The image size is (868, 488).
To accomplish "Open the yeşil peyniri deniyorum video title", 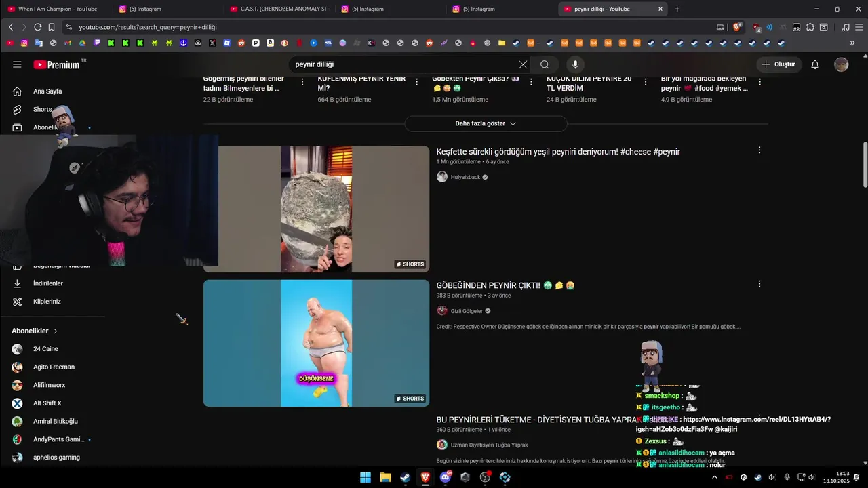I will click(x=558, y=152).
